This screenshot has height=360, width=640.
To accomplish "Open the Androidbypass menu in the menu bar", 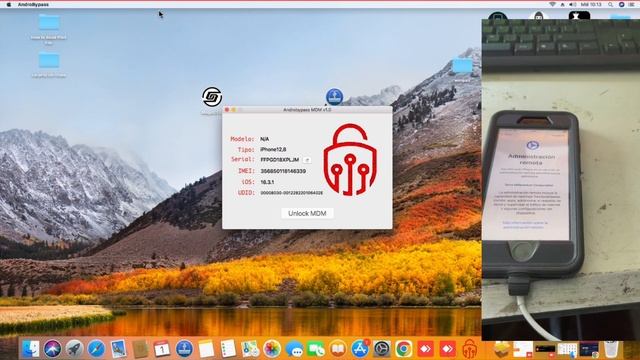I will pos(33,4).
